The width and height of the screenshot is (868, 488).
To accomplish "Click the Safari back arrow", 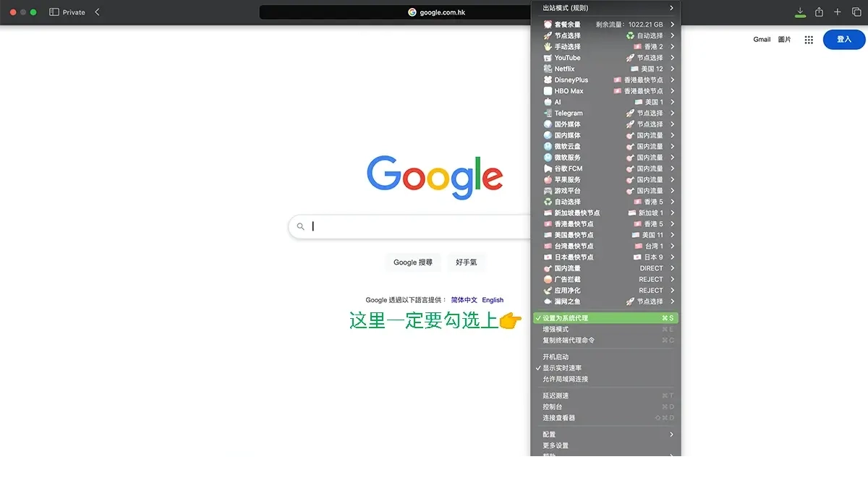I will pyautogui.click(x=98, y=12).
